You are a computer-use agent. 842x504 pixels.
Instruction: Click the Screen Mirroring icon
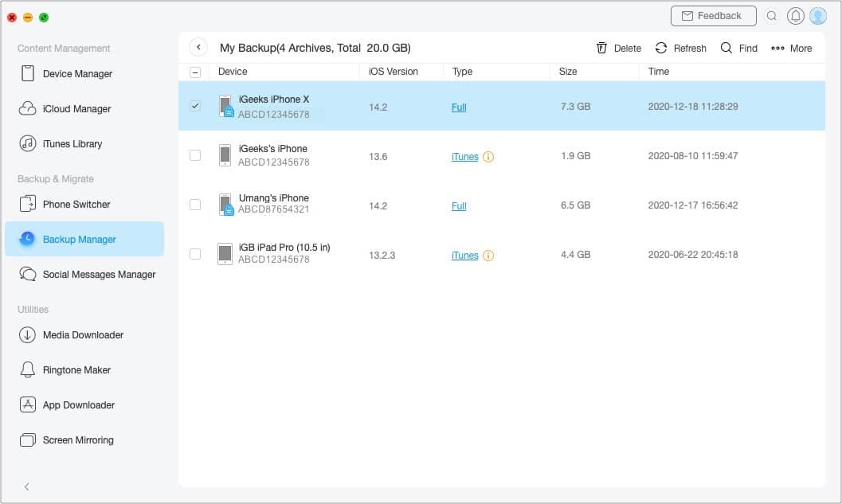coord(27,440)
